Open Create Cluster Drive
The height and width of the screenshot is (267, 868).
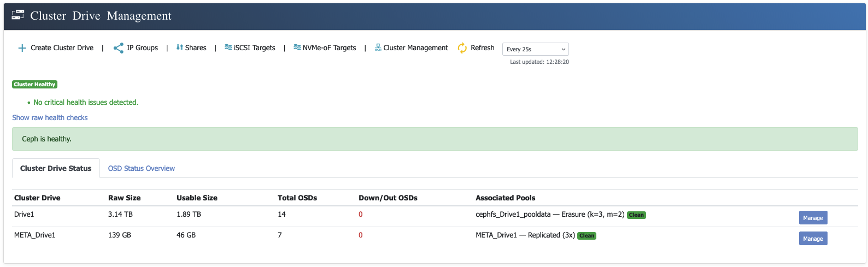[x=62, y=48]
